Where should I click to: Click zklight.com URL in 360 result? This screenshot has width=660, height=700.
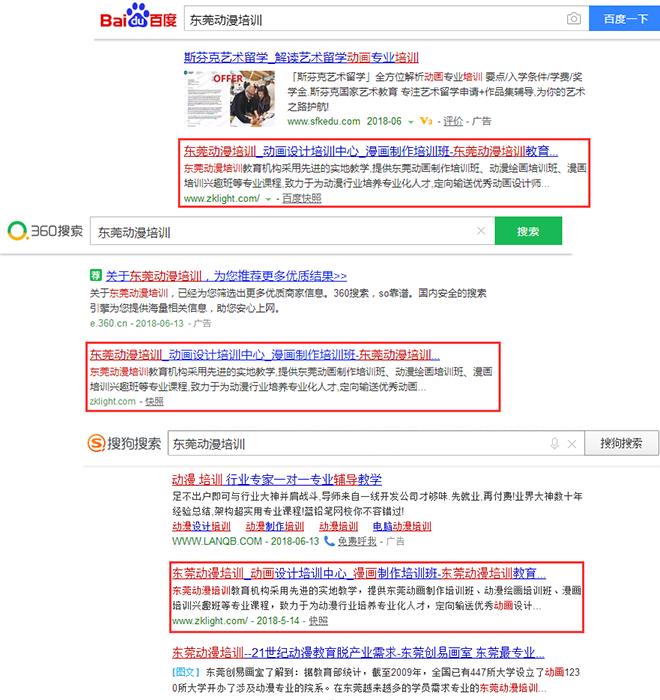click(x=113, y=401)
